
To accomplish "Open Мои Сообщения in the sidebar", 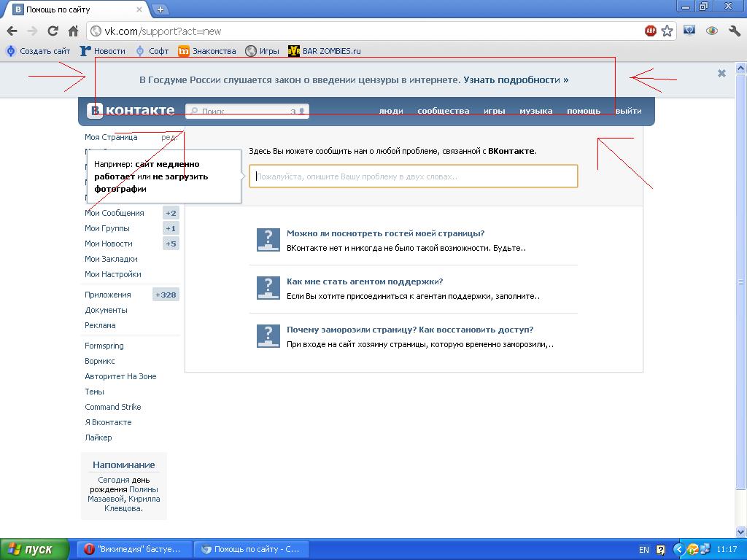I will (x=115, y=213).
